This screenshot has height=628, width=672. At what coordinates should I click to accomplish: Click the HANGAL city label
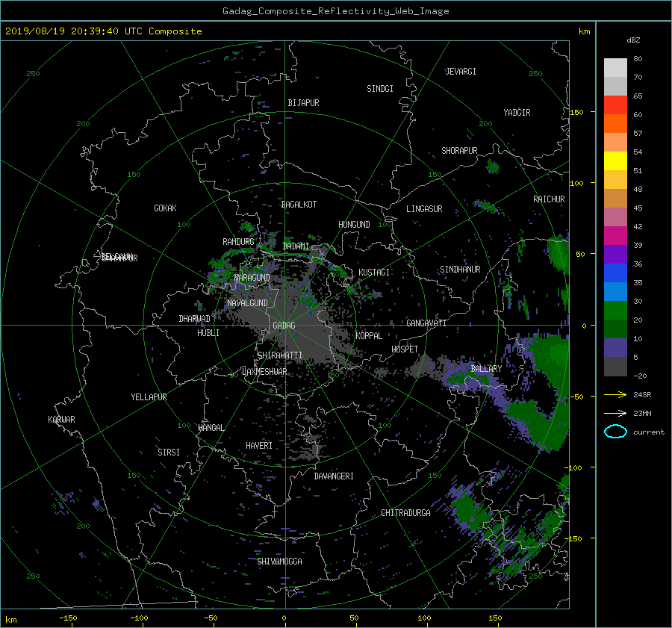pos(211,428)
